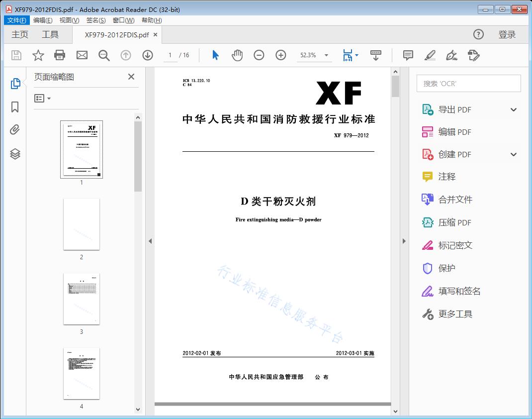
Task: Open the fill and sign pen tool
Action: coord(451,56)
